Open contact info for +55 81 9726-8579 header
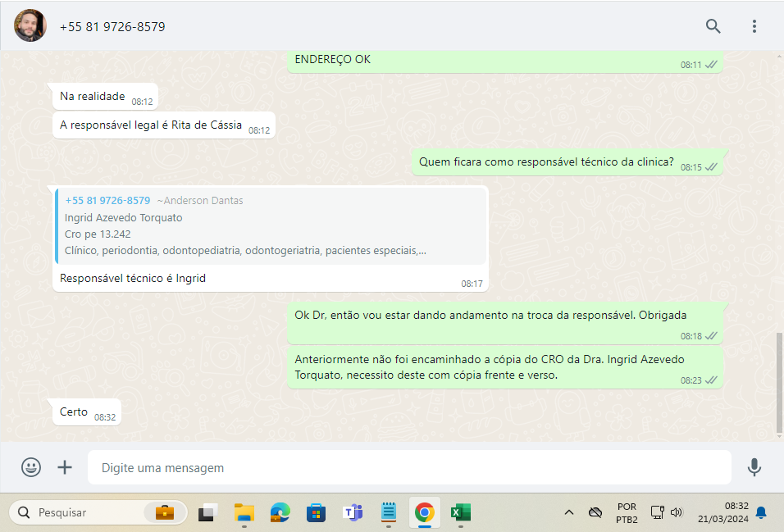The width and height of the screenshot is (784, 532). 112,26
